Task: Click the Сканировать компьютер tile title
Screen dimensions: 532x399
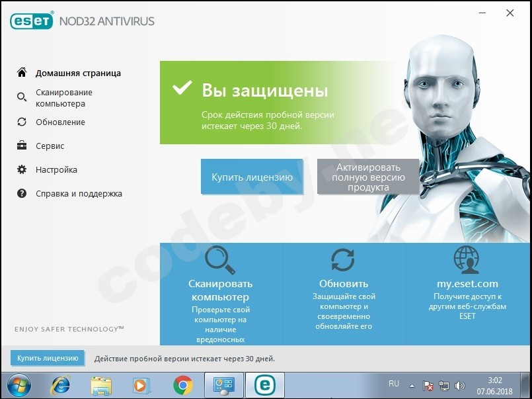Action: [x=221, y=290]
